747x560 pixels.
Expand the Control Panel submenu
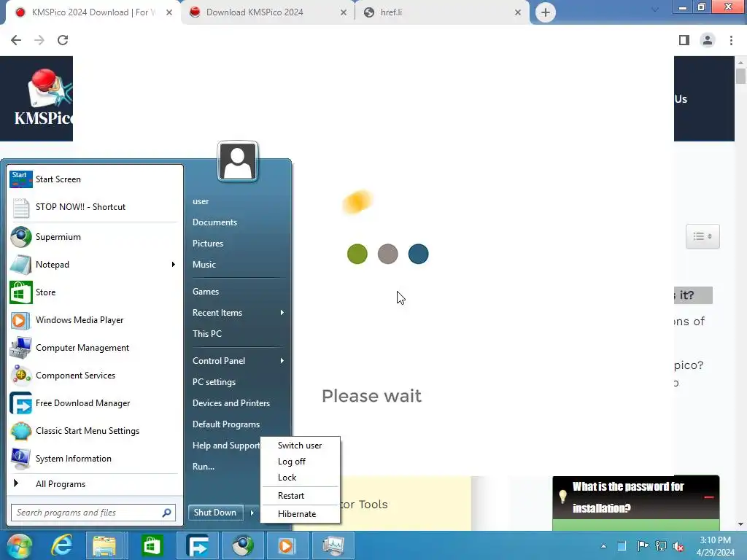pyautogui.click(x=282, y=360)
